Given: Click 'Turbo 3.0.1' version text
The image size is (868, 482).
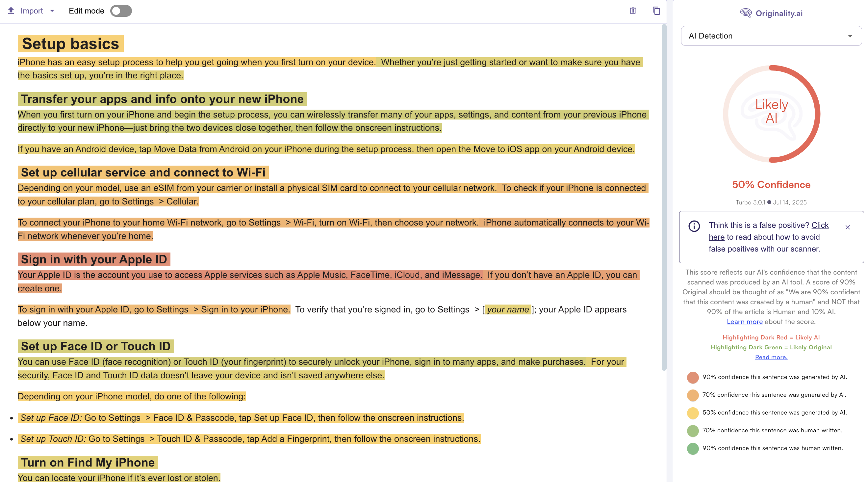Looking at the screenshot, I should (x=750, y=202).
